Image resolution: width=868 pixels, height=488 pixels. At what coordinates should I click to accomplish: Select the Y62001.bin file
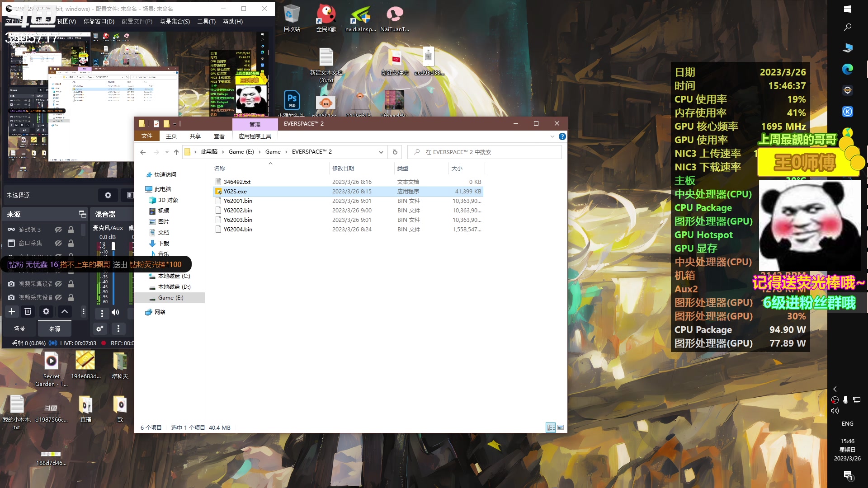[238, 201]
